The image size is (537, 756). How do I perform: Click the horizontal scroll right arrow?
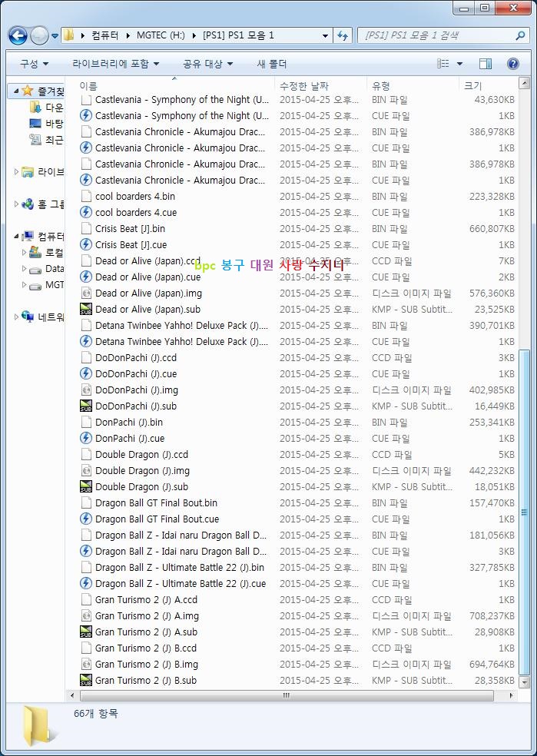tap(511, 695)
